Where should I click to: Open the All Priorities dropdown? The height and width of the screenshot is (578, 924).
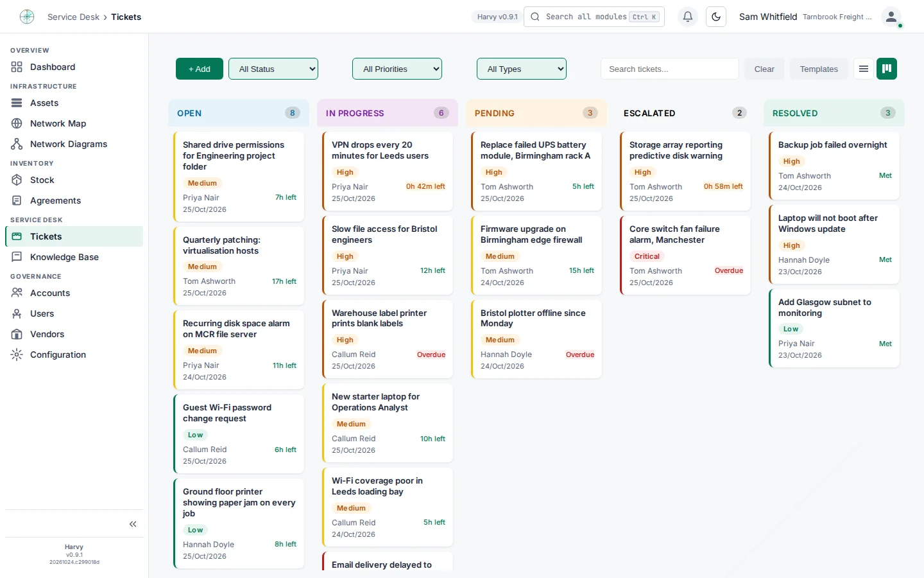[397, 69]
